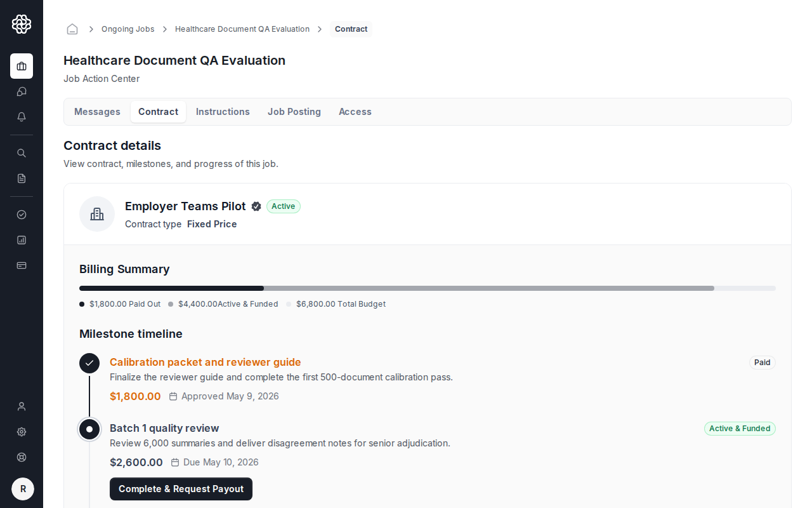
Task: Click the orange $1,800.00 milestone amount
Action: pyautogui.click(x=135, y=396)
